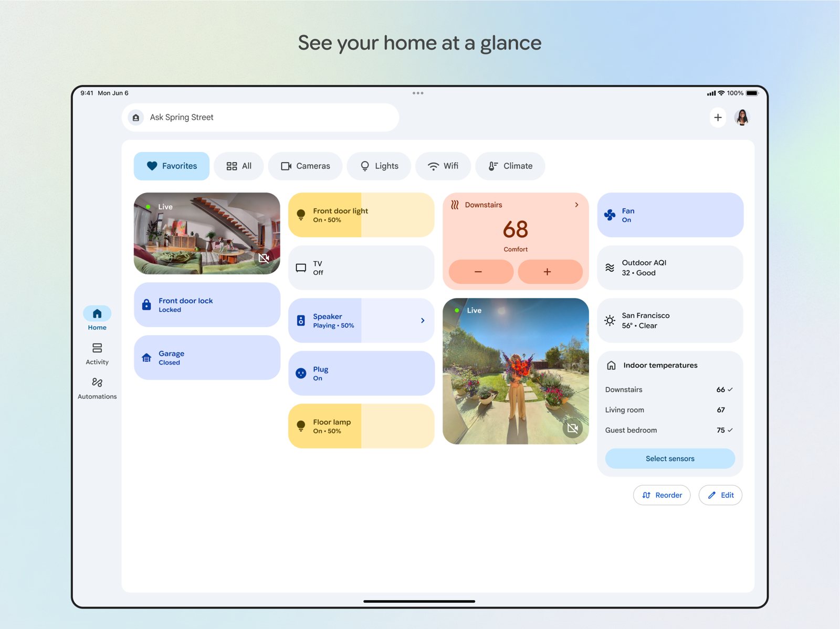840x629 pixels.
Task: Toggle the Plug tile off
Action: [x=361, y=374]
